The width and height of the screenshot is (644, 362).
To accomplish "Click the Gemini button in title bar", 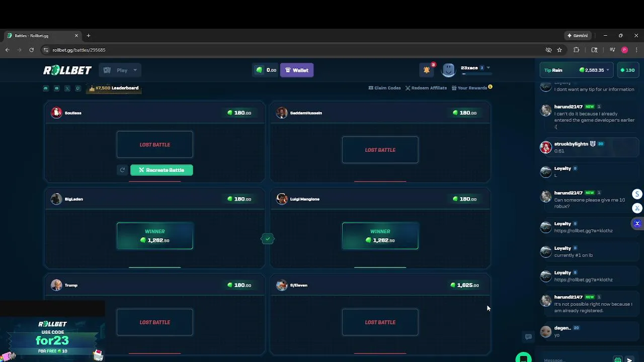I will click(577, 36).
